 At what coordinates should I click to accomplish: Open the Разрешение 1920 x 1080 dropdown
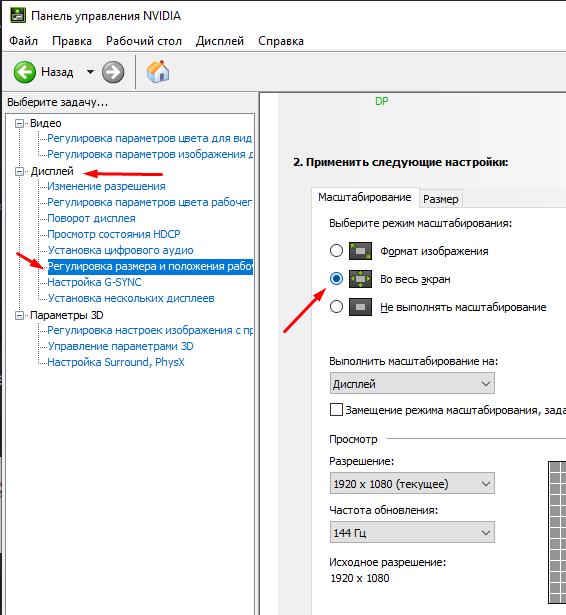click(412, 484)
